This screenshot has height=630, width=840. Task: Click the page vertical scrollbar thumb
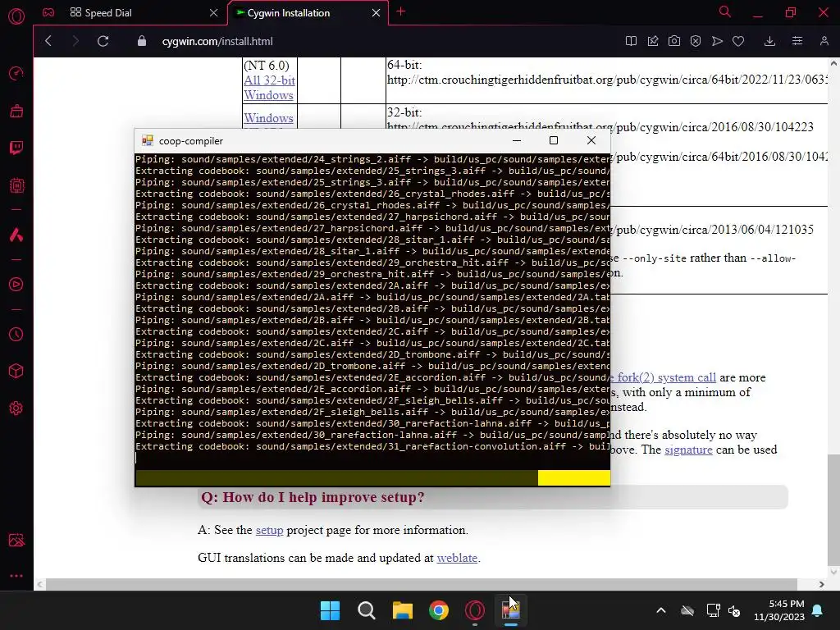coord(833,509)
